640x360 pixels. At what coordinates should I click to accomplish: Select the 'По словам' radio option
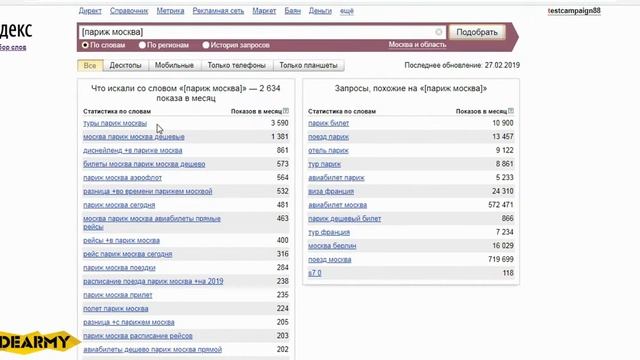pyautogui.click(x=85, y=45)
